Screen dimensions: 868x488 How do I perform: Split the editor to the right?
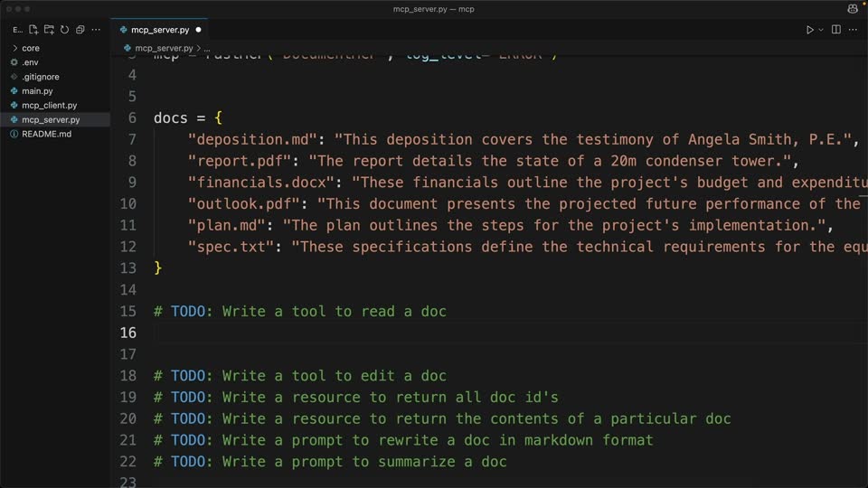tap(835, 29)
